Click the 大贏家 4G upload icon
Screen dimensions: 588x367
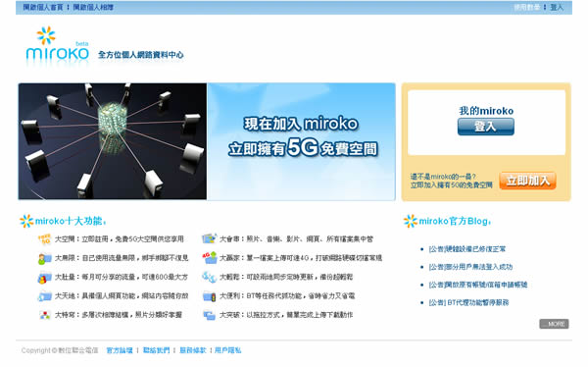[x=210, y=258]
